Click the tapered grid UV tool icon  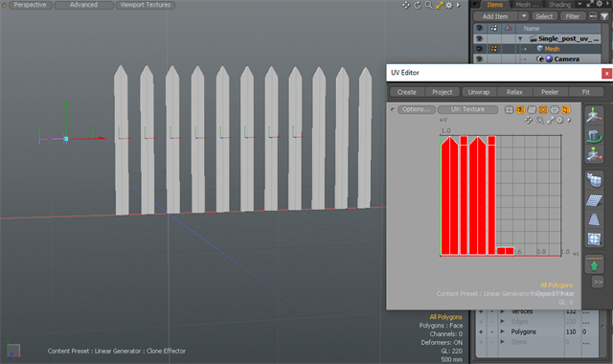tap(594, 219)
